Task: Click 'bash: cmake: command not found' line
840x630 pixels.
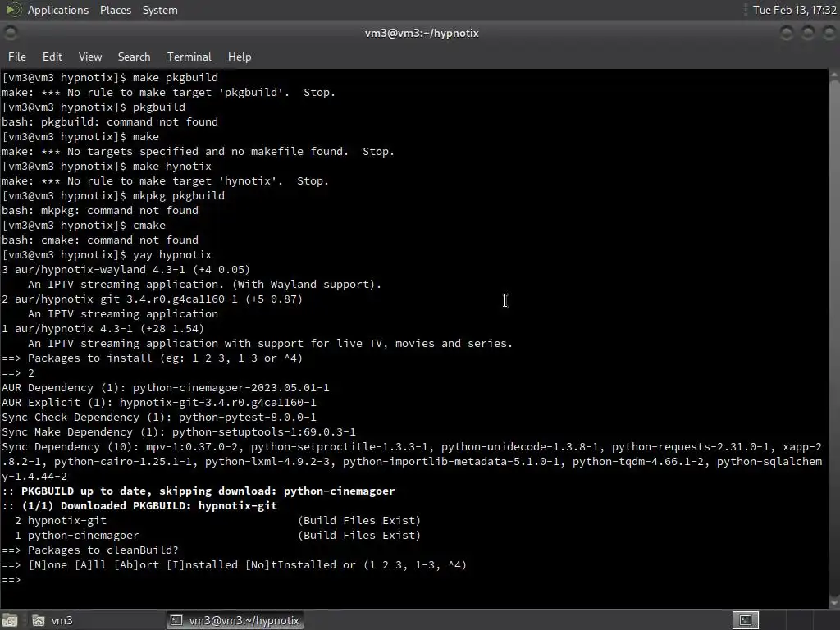Action: [x=100, y=240]
